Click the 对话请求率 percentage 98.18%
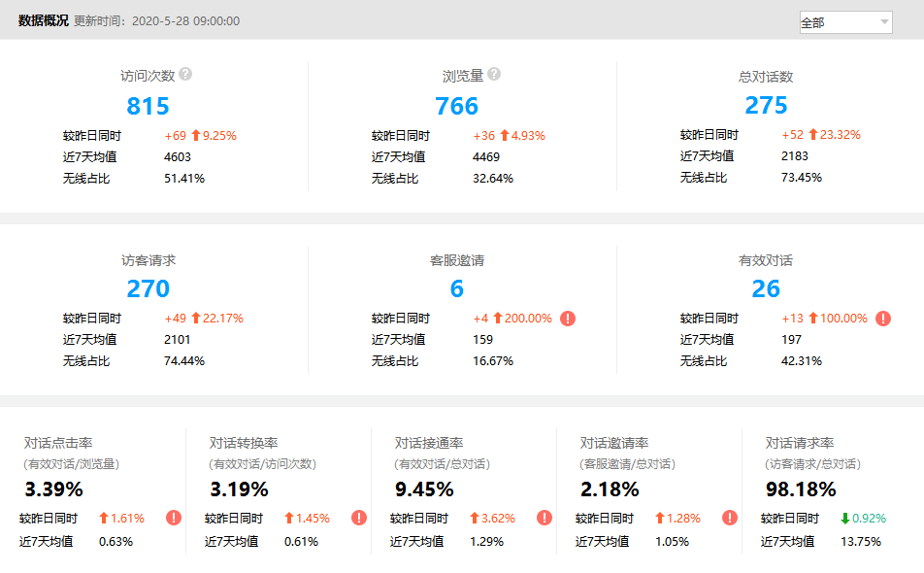This screenshot has height=573, width=924. [801, 489]
